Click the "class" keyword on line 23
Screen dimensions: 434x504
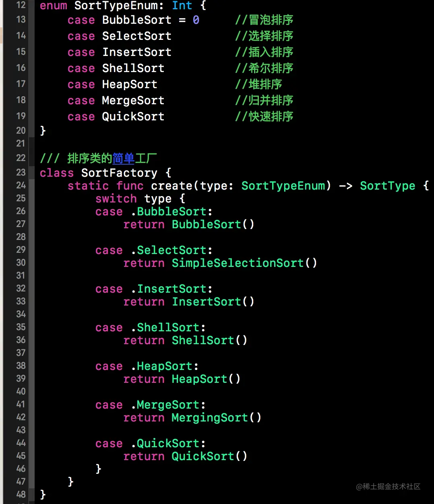tap(57, 173)
